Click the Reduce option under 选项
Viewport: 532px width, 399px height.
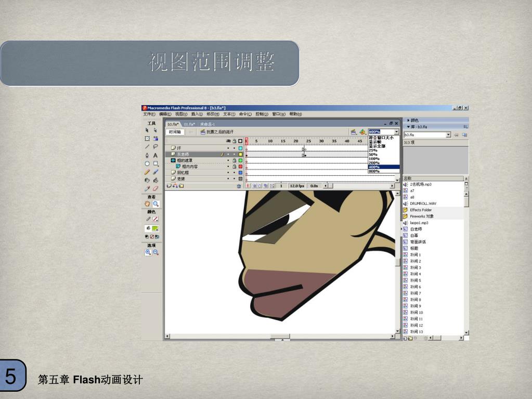[x=155, y=252]
